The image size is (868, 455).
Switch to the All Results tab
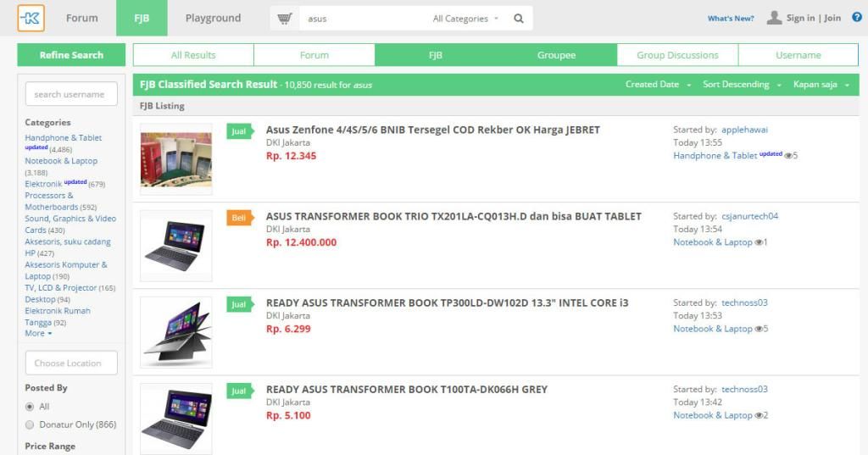tap(193, 55)
